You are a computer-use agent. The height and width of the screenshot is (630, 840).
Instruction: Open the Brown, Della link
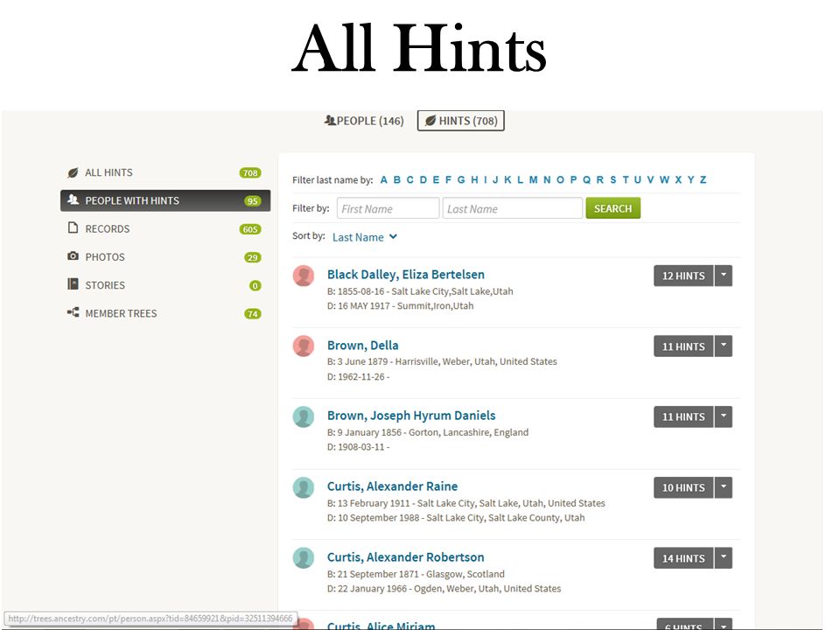[x=362, y=345]
